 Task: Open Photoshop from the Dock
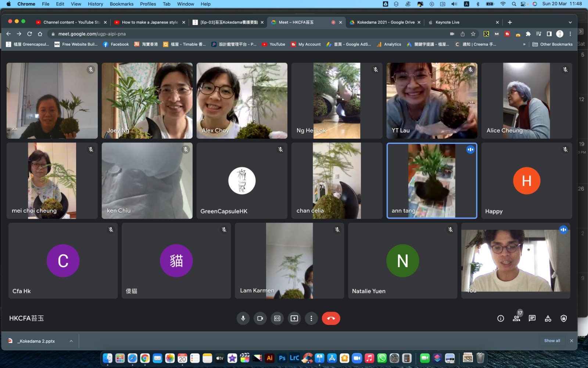(282, 358)
